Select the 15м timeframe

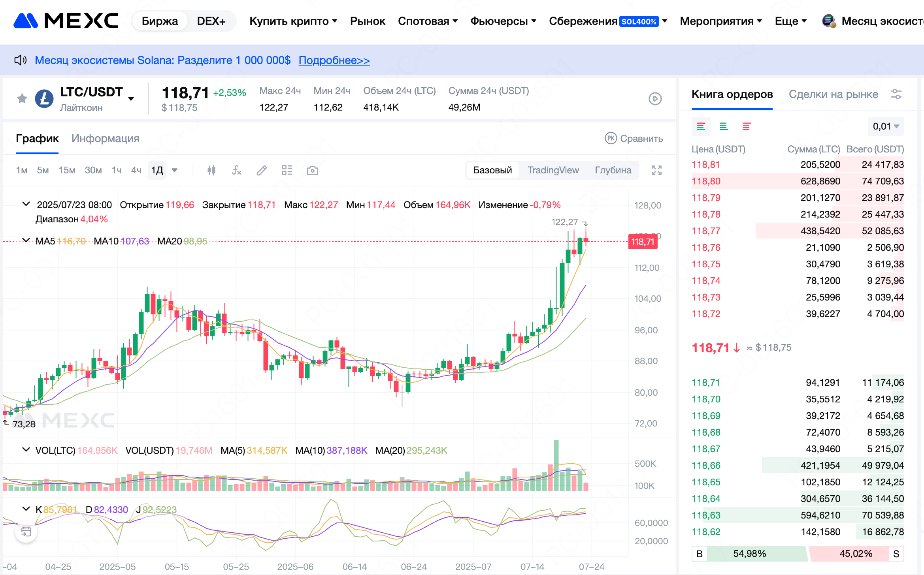pos(67,170)
